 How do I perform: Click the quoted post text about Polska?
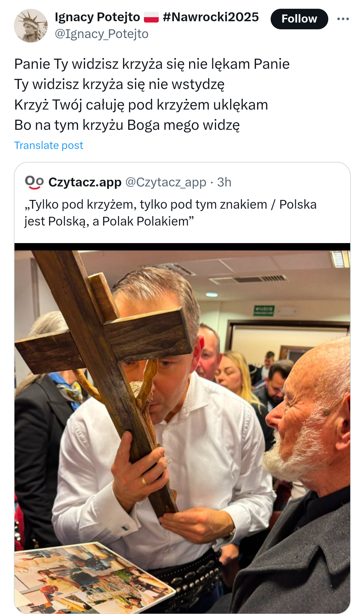(x=170, y=213)
